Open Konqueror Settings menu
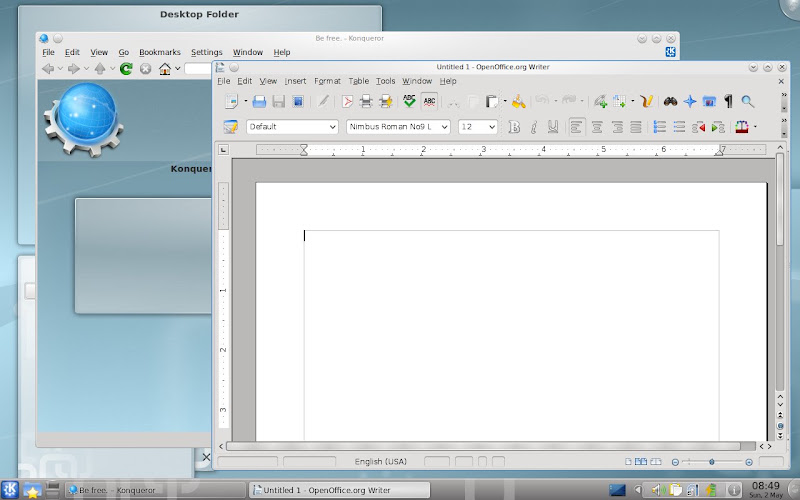800x500 pixels. (207, 52)
